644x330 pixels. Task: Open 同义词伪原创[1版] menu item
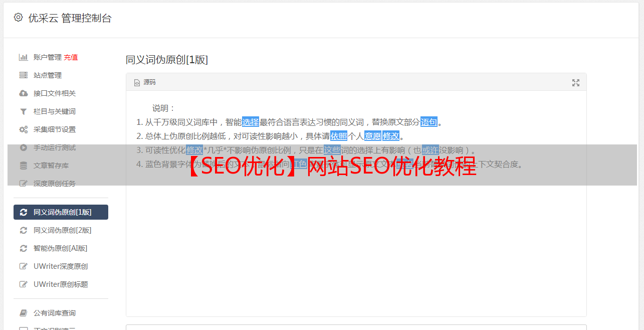61,212
